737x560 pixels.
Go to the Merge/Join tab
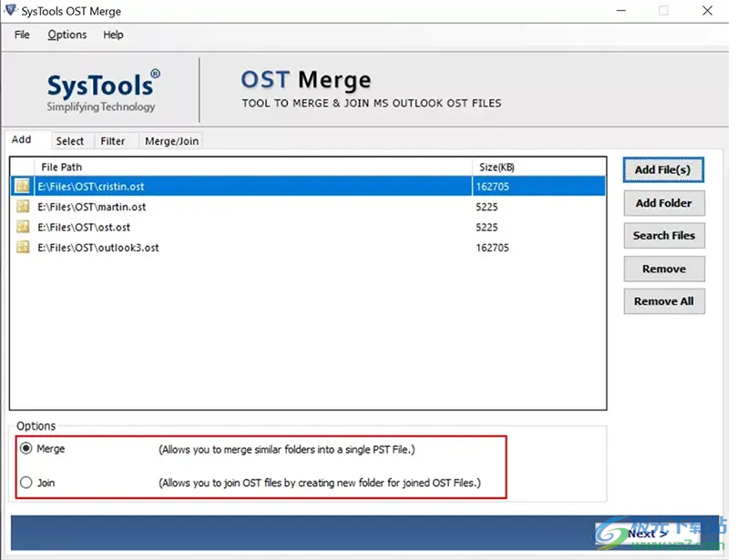tap(171, 141)
